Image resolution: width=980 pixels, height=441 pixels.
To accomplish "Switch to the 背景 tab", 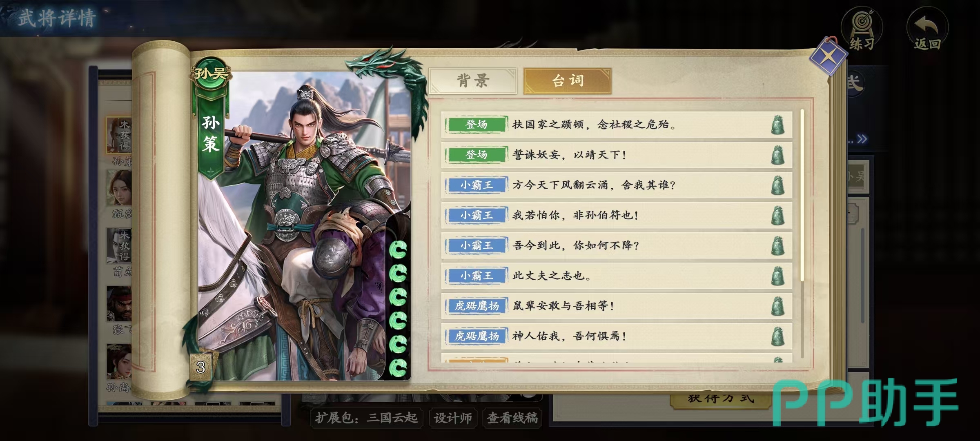I will 473,81.
